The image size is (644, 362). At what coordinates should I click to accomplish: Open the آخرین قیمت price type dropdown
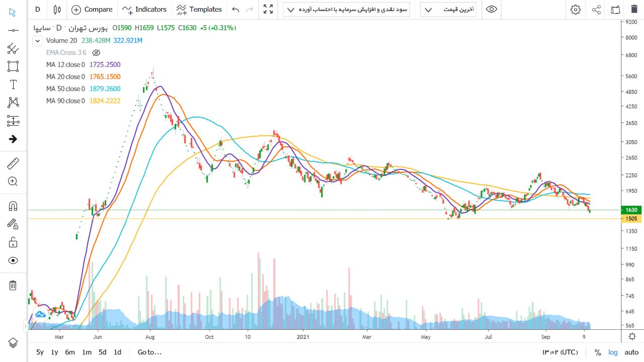point(448,10)
